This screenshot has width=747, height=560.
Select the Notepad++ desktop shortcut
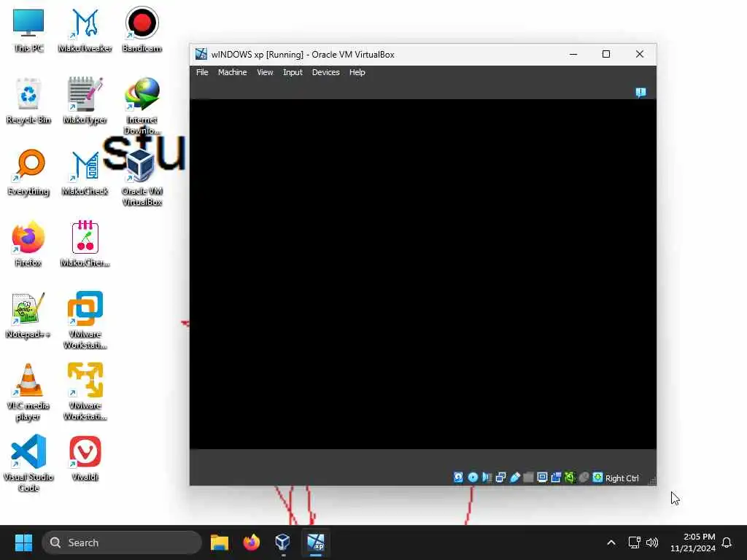[28, 315]
